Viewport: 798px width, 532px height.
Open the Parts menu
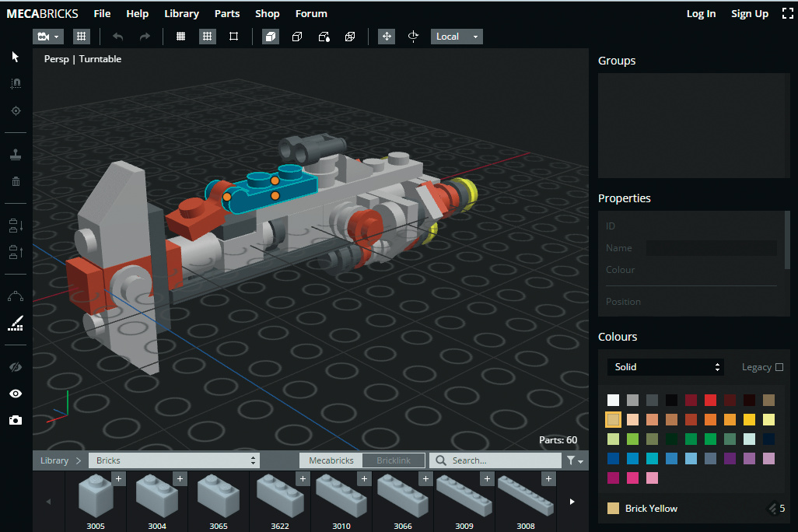(227, 13)
